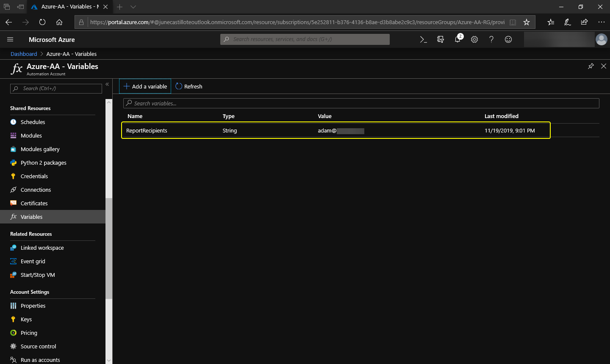Screen dimensions: 610x364
Task: Open Modules gallery in sidebar
Action: point(40,149)
